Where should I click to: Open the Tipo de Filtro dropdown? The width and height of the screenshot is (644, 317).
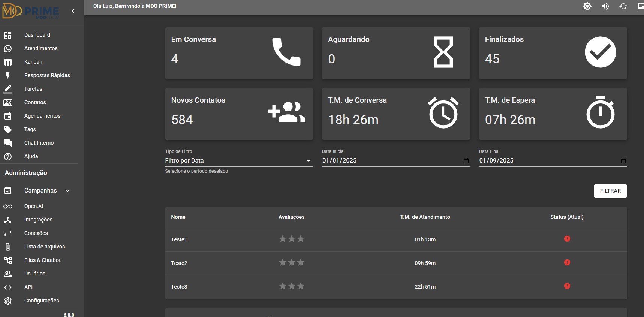(x=239, y=161)
